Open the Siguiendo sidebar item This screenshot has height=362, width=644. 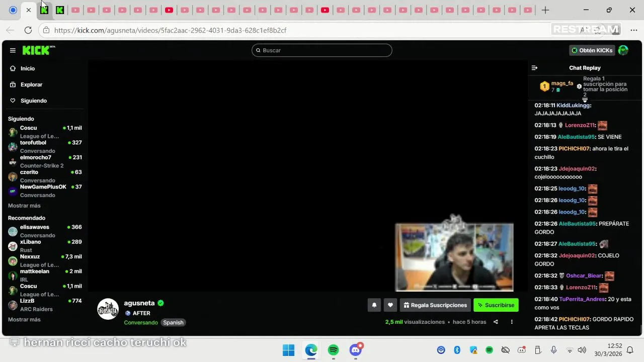coord(33,101)
